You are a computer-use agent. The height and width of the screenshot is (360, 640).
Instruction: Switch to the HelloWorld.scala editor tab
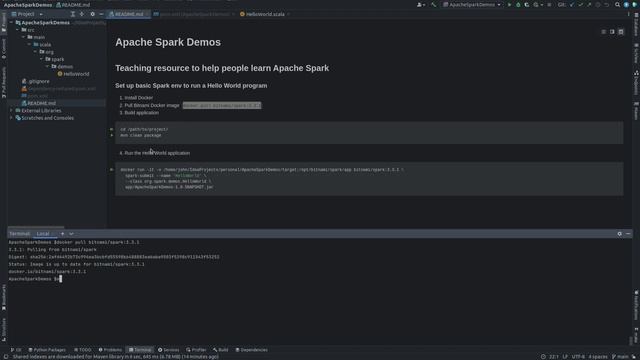point(264,14)
